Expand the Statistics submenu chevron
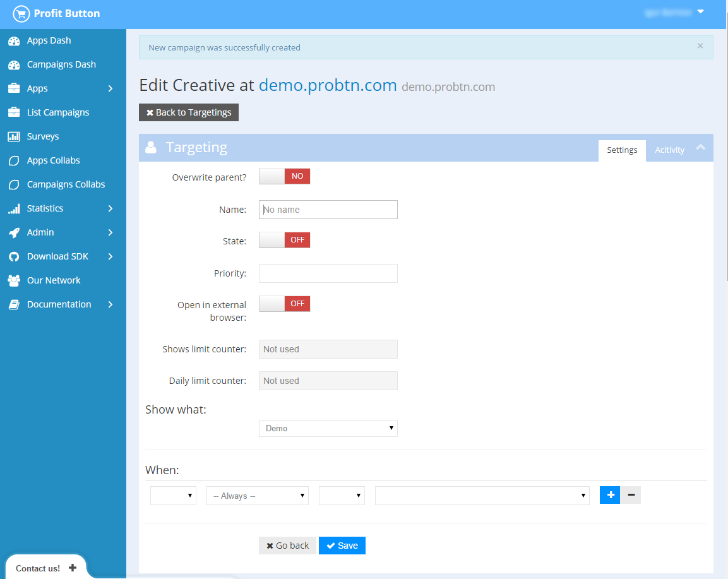Image resolution: width=728 pixels, height=579 pixels. pyautogui.click(x=110, y=208)
